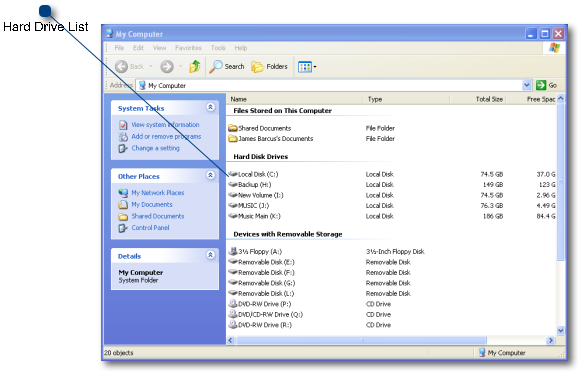Image resolution: width=586 pixels, height=379 pixels.
Task: Click the horizontal scrollbar right arrow
Action: [x=550, y=340]
